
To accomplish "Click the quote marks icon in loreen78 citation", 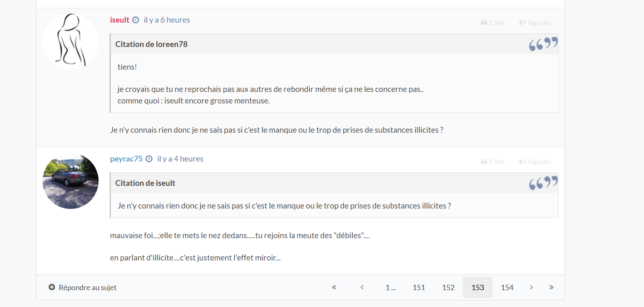I will [x=543, y=44].
